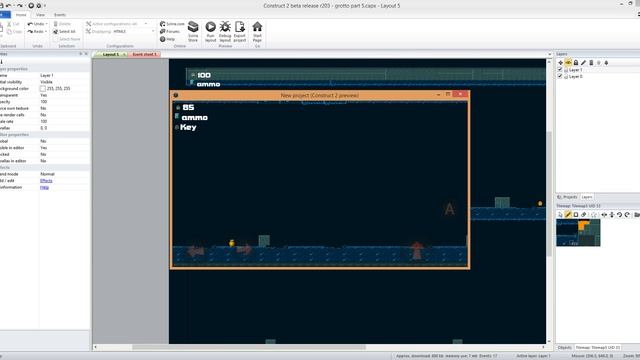The width and height of the screenshot is (640, 360).
Task: Click the Export project icon
Action: [x=240, y=27]
